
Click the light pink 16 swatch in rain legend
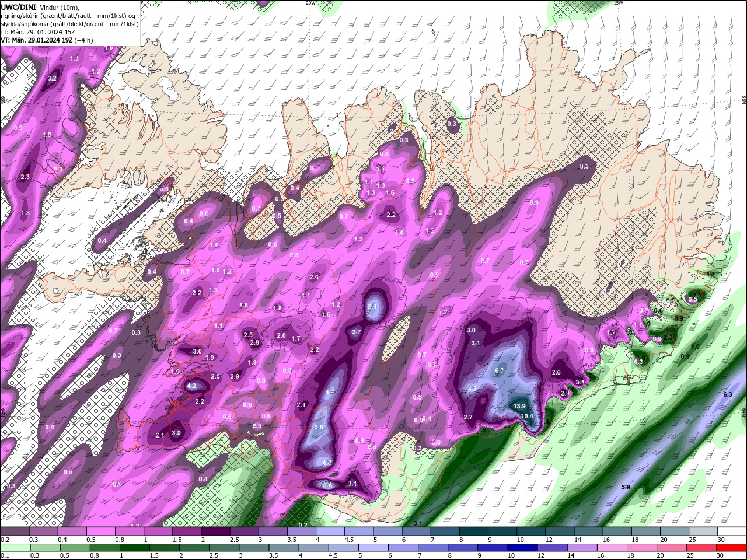612,548
